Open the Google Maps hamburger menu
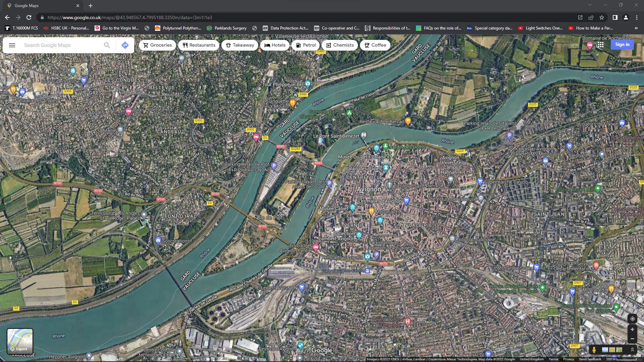Screen dimensions: 644x362 click(x=12, y=45)
